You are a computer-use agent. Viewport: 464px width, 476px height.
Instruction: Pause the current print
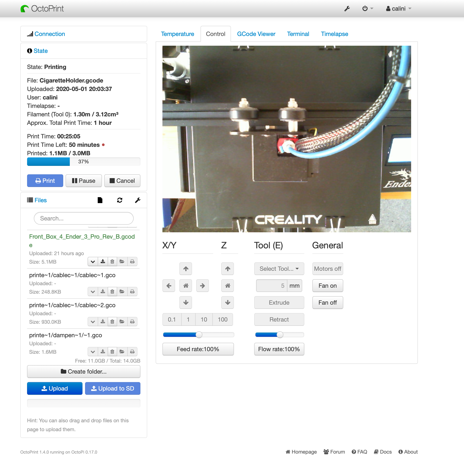point(84,181)
